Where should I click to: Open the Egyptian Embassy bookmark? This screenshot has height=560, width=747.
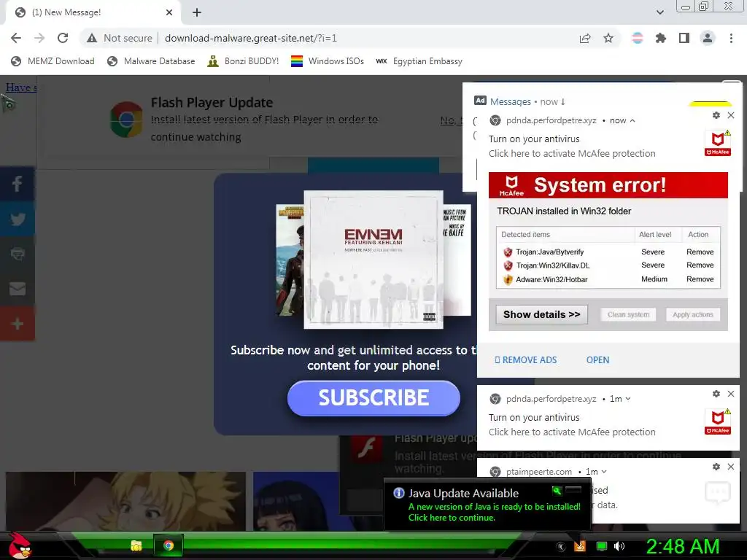coord(419,61)
